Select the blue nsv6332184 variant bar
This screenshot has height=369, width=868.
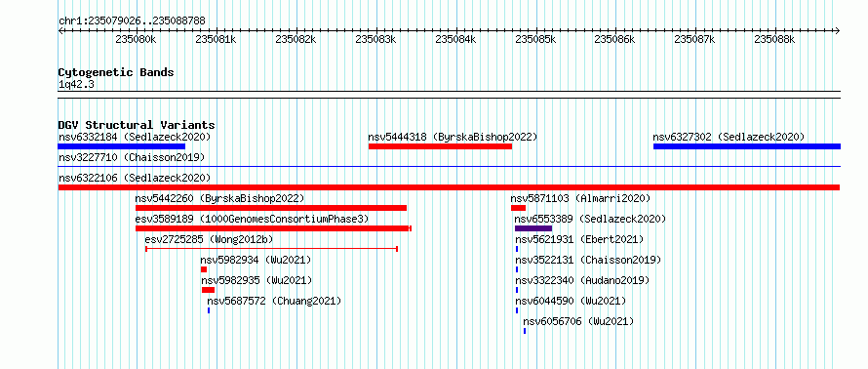coord(121,146)
